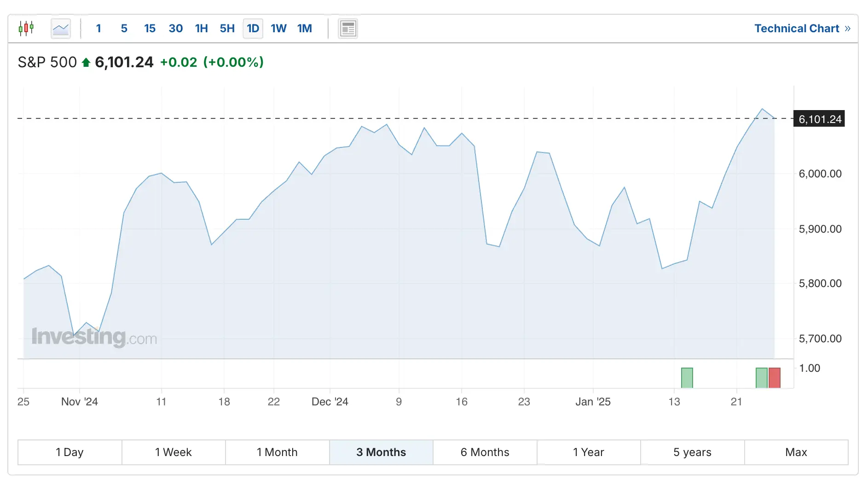Select the area chart icon

coord(60,29)
